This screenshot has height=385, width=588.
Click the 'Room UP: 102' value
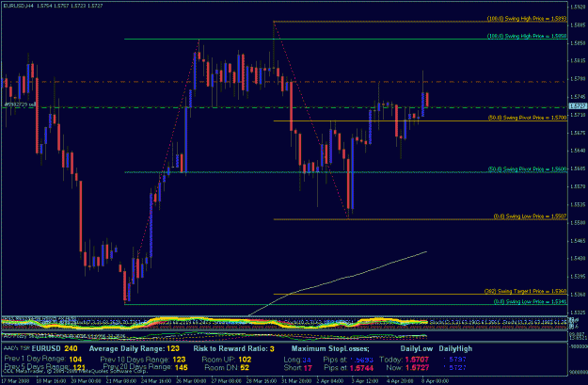tap(227, 359)
